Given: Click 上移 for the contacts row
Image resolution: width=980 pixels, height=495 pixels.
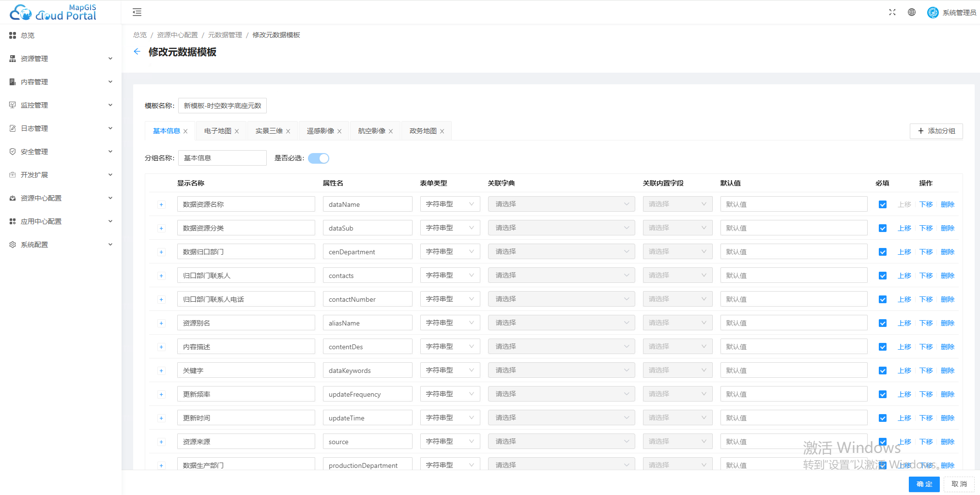Looking at the screenshot, I should 904,276.
